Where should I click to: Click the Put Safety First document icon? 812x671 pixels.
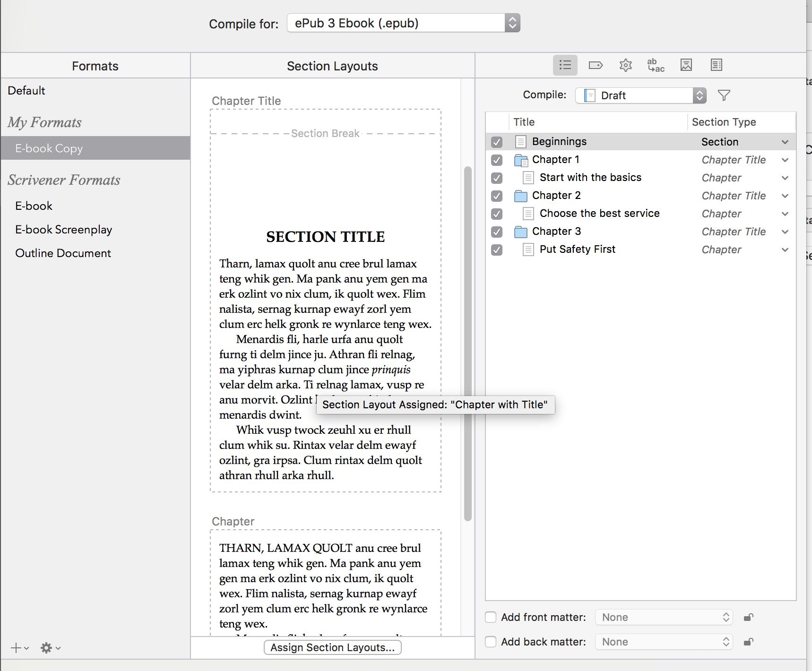[x=528, y=249]
